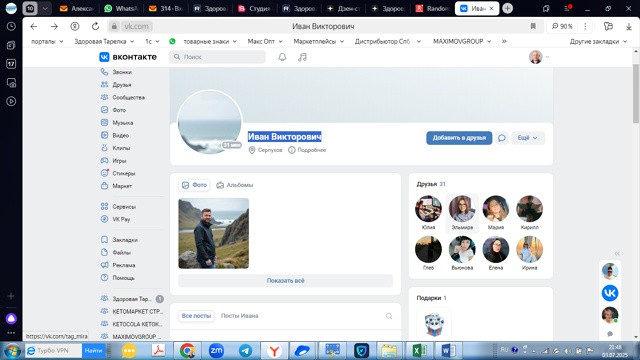The width and height of the screenshot is (640, 360).
Task: Click the page vertical scrollbar
Action: (x=636, y=94)
